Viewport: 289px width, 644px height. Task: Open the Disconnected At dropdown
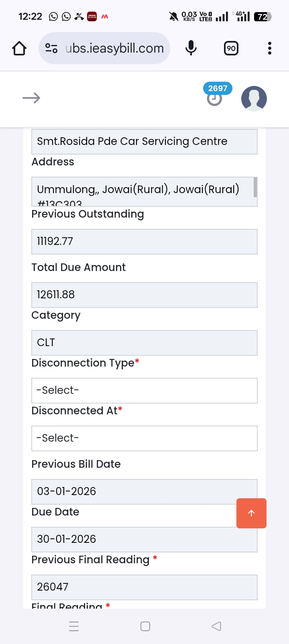[x=144, y=438]
